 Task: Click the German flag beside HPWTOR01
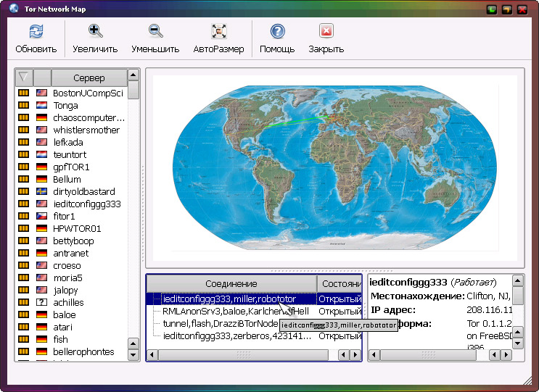coord(41,228)
